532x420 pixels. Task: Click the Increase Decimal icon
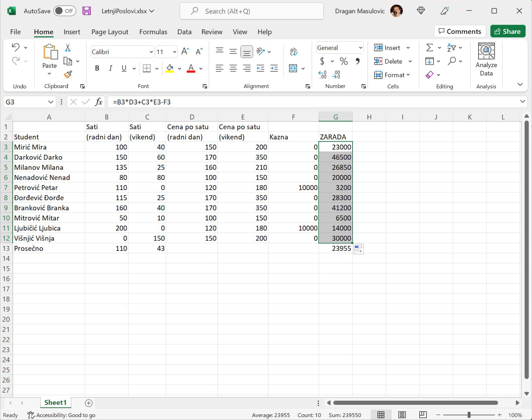[x=323, y=75]
